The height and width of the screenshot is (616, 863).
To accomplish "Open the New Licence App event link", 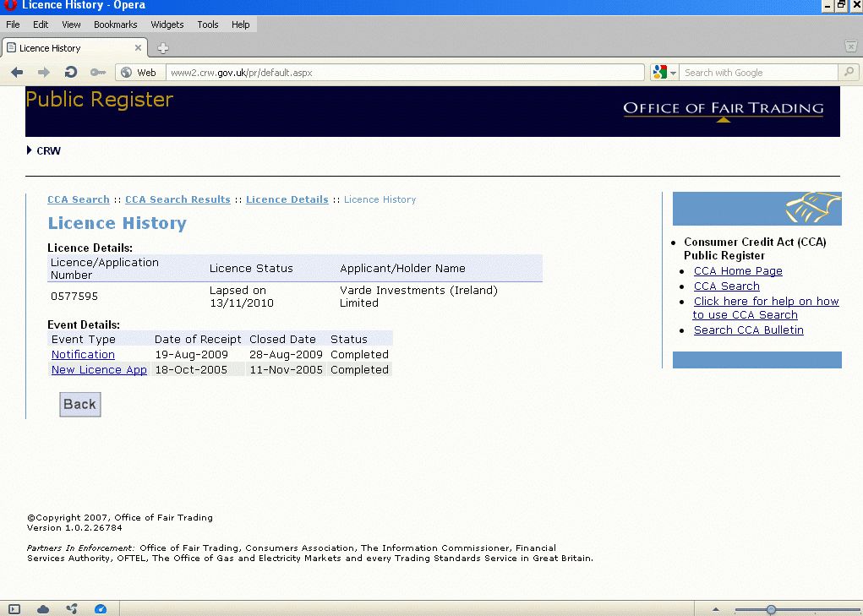I will (x=99, y=370).
